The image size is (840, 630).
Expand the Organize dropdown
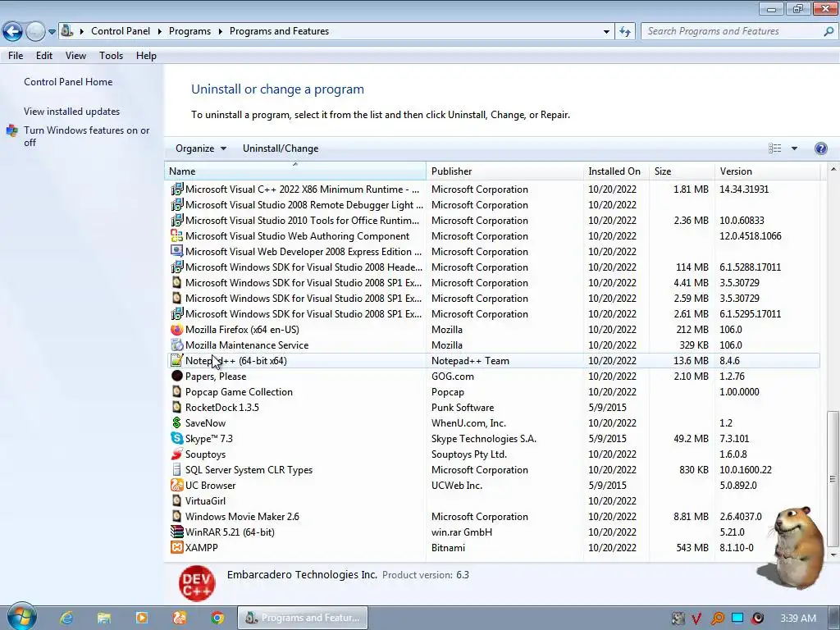(x=201, y=148)
